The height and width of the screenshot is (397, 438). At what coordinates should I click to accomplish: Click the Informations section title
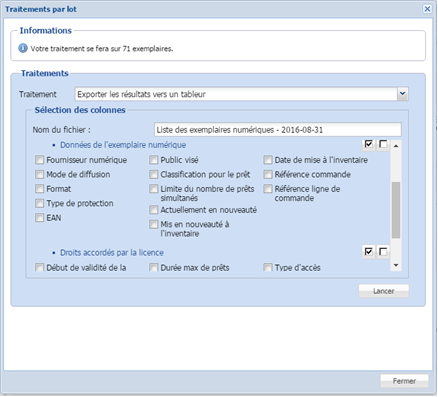tap(46, 31)
